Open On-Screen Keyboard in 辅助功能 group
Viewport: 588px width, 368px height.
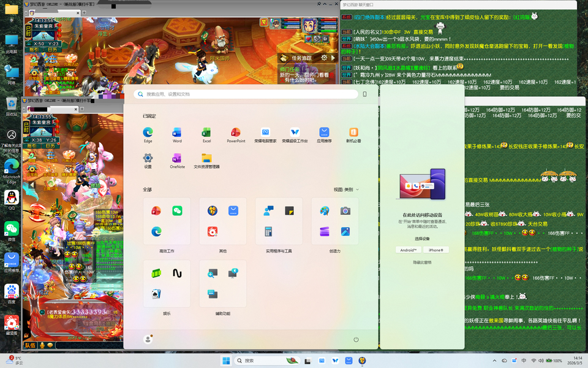point(213,294)
